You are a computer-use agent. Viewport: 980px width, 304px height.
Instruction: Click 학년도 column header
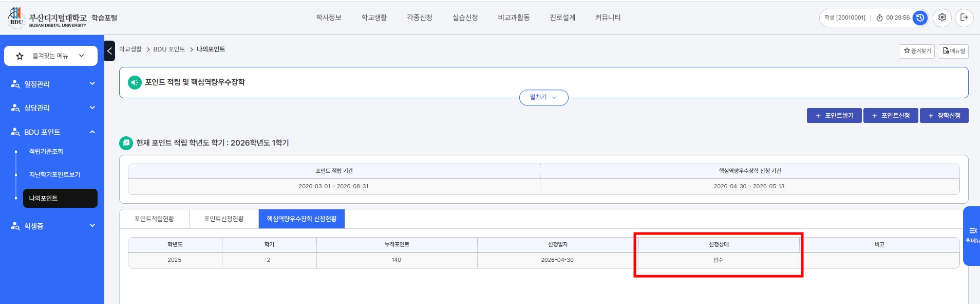pyautogui.click(x=175, y=245)
